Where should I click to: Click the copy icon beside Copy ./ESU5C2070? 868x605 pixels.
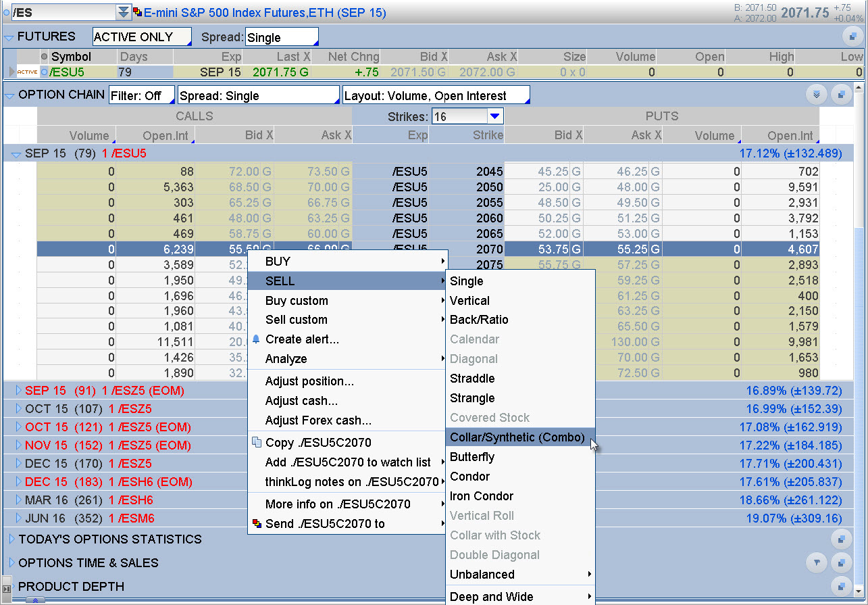click(256, 443)
